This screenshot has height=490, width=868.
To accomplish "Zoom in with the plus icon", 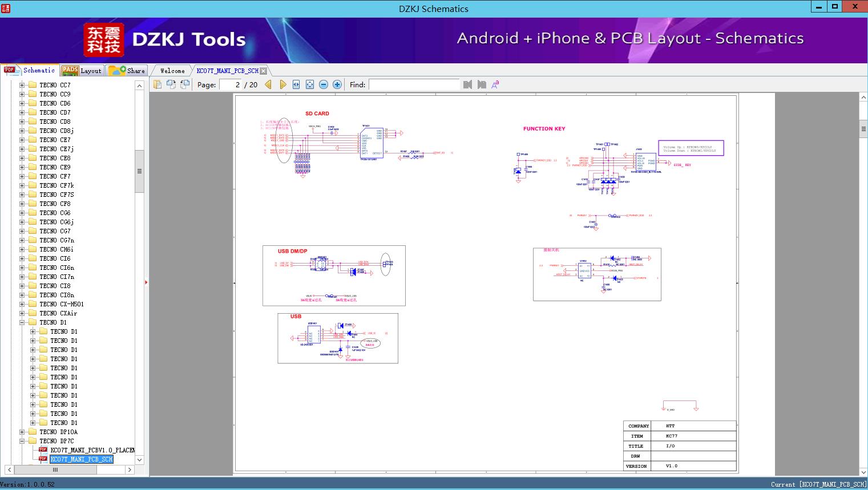I will click(337, 84).
